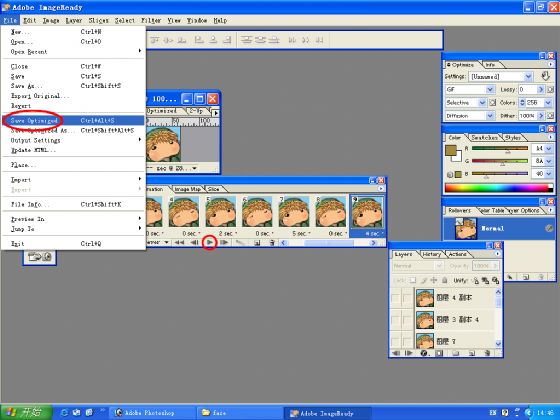Image resolution: width=560 pixels, height=420 pixels.
Task: Create droplet icon in Optimize palette
Action: click(x=545, y=76)
